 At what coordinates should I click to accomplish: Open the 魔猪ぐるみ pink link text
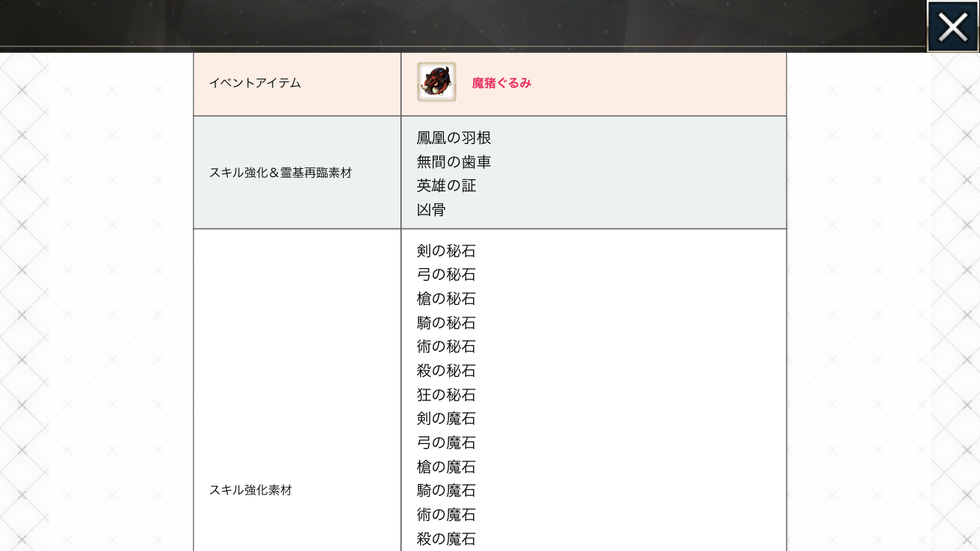[501, 84]
